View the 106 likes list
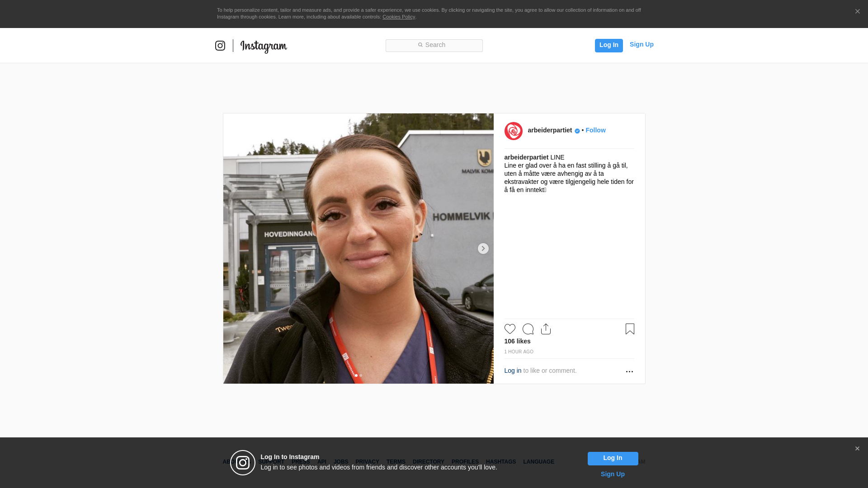Image resolution: width=868 pixels, height=488 pixels. [517, 341]
